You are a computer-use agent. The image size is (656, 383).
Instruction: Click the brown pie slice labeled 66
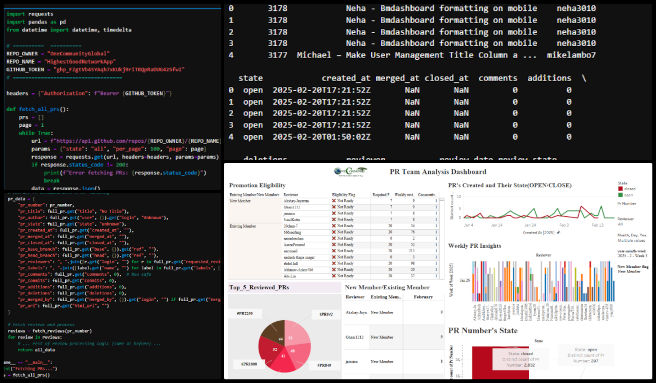pyautogui.click(x=276, y=332)
